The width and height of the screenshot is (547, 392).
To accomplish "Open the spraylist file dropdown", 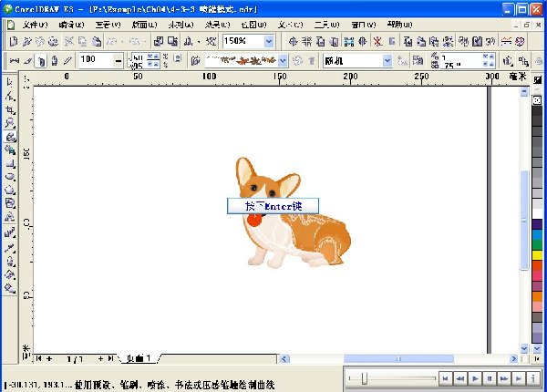I will [283, 61].
